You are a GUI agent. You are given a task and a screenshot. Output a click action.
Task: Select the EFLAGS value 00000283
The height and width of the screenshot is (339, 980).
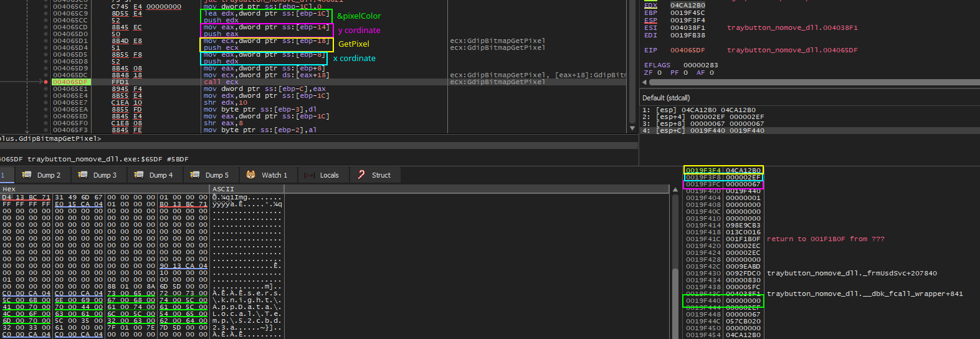pos(701,65)
